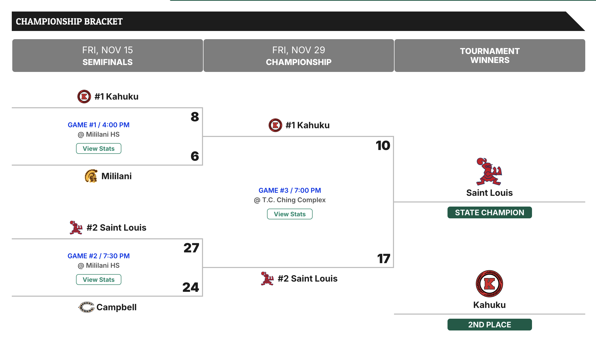Click the State Champion badge

489,212
